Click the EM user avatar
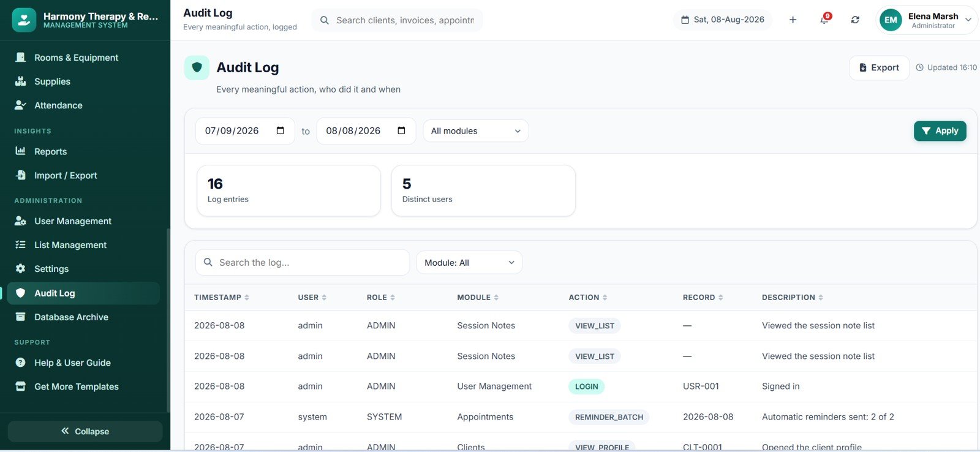The height and width of the screenshot is (452, 980). coord(891,20)
